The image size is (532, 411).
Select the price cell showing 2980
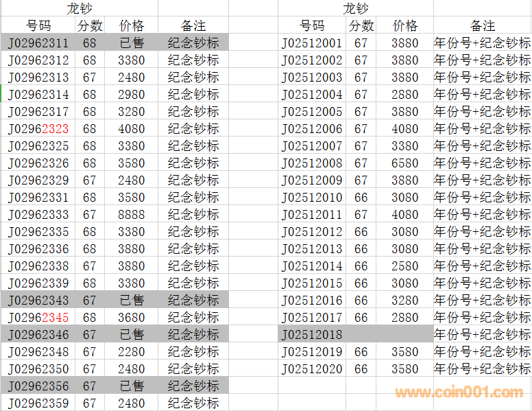click(x=131, y=94)
